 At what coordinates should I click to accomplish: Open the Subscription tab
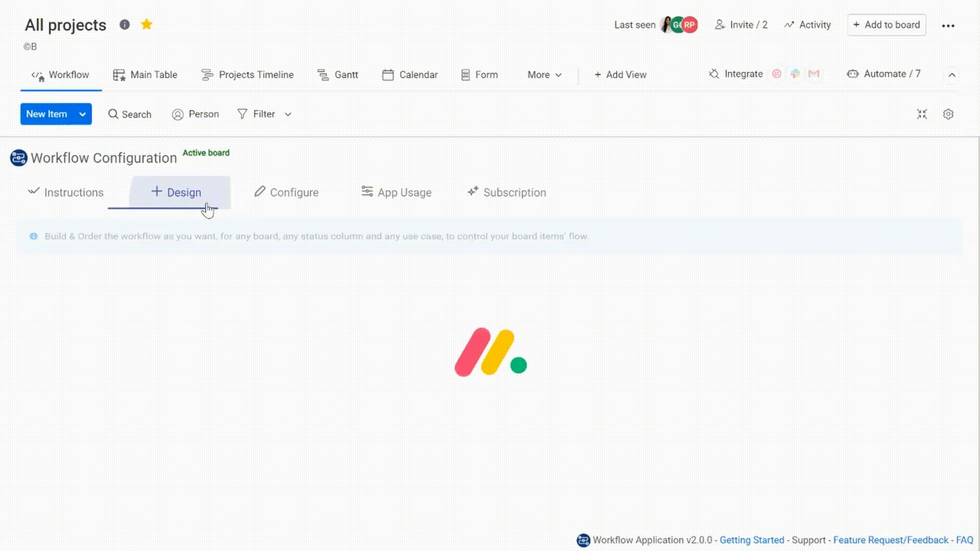[506, 192]
